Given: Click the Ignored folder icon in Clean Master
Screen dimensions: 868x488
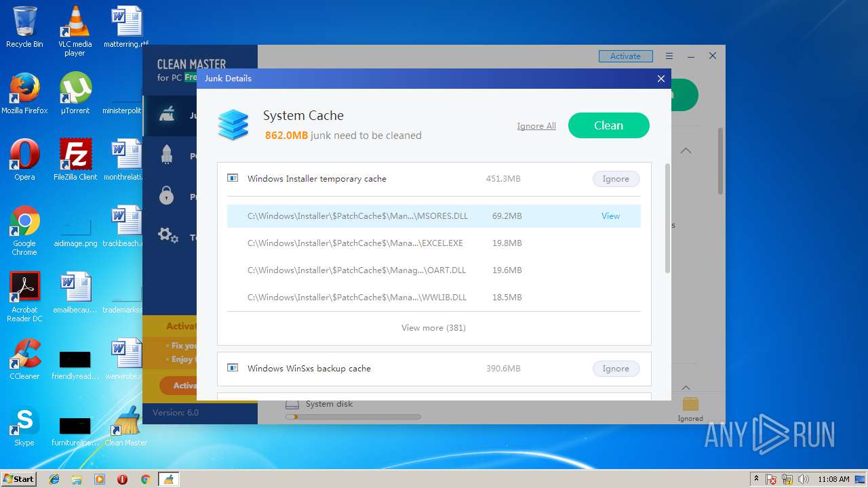Looking at the screenshot, I should click(x=690, y=405).
